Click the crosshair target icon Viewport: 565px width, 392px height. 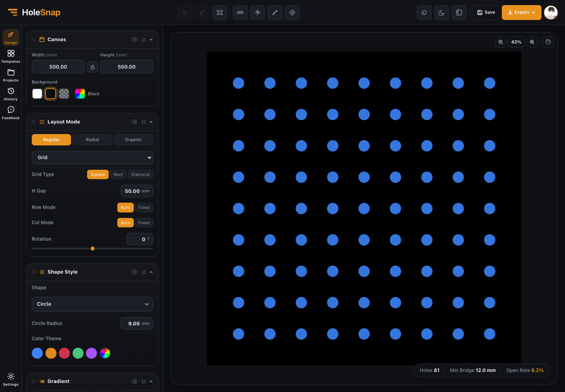coord(292,13)
